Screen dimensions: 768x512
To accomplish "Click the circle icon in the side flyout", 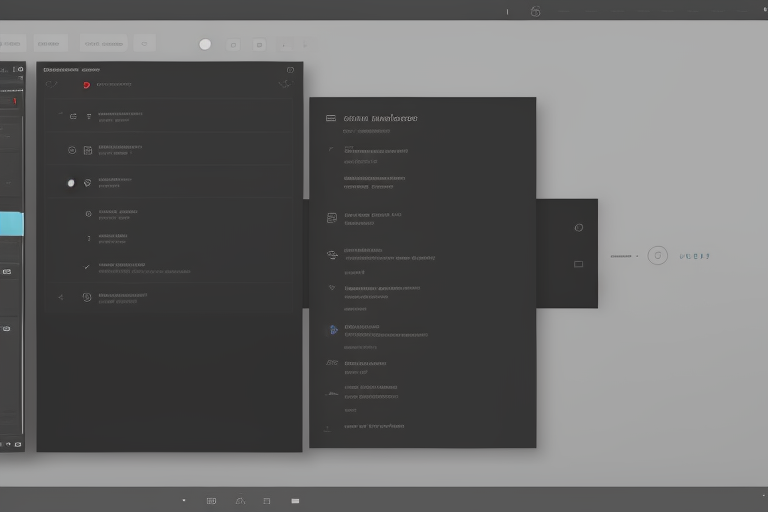I will pos(578,227).
